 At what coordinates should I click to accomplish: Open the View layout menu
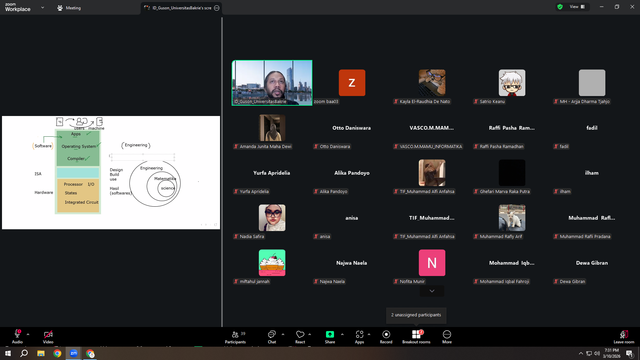point(577,7)
